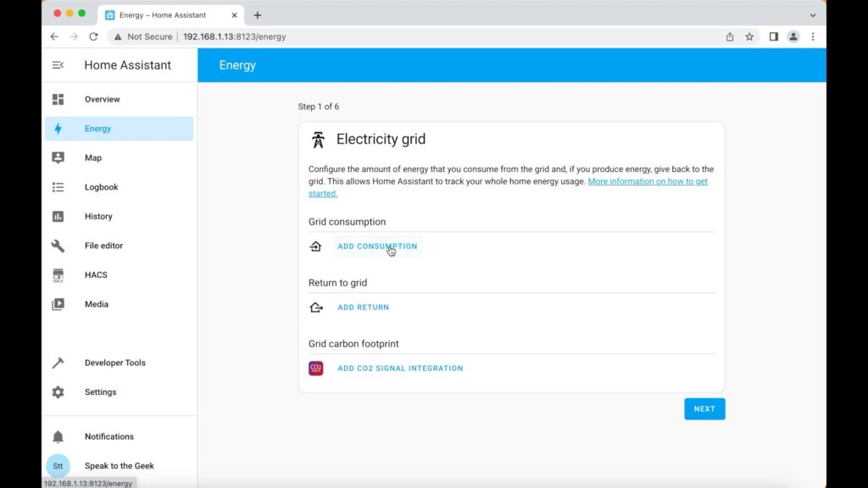Bookmark this page with the star
This screenshot has width=868, height=488.
tap(749, 36)
